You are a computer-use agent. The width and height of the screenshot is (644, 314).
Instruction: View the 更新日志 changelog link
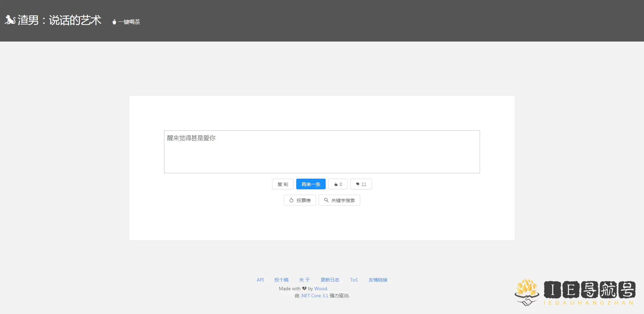click(x=330, y=280)
